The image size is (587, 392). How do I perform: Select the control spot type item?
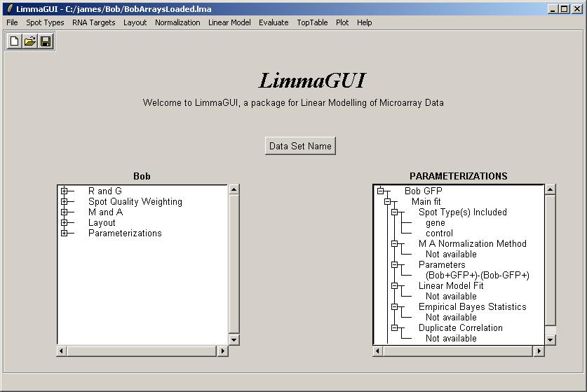coord(439,233)
